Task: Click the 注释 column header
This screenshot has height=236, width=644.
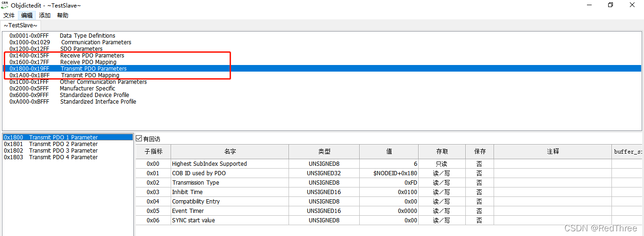Action: click(553, 152)
